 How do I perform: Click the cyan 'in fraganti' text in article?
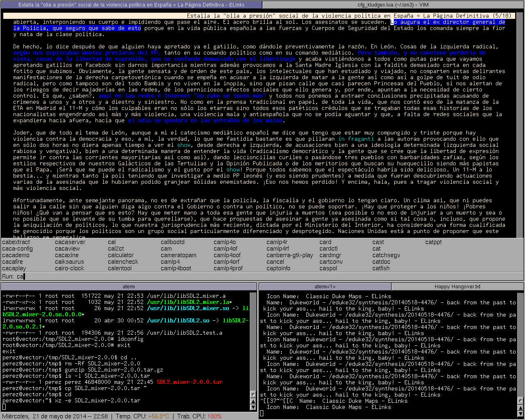pyautogui.click(x=356, y=139)
